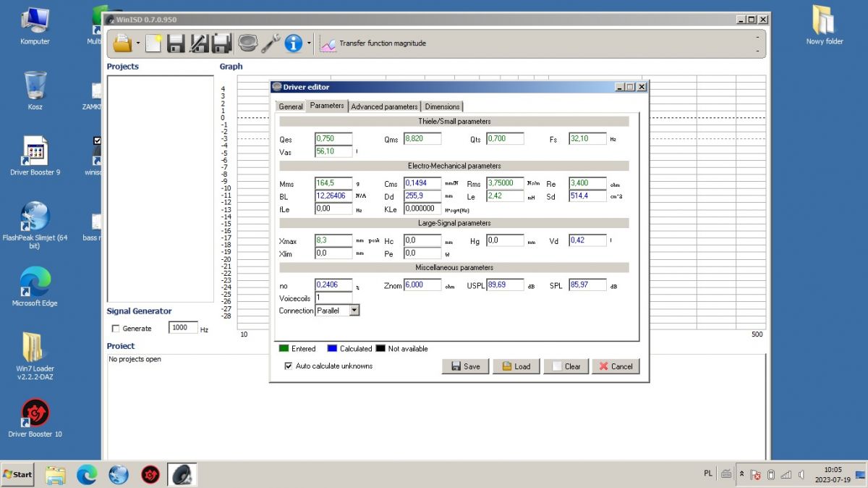868x488 pixels.
Task: Launch Edge from the taskbar
Action: point(87,475)
